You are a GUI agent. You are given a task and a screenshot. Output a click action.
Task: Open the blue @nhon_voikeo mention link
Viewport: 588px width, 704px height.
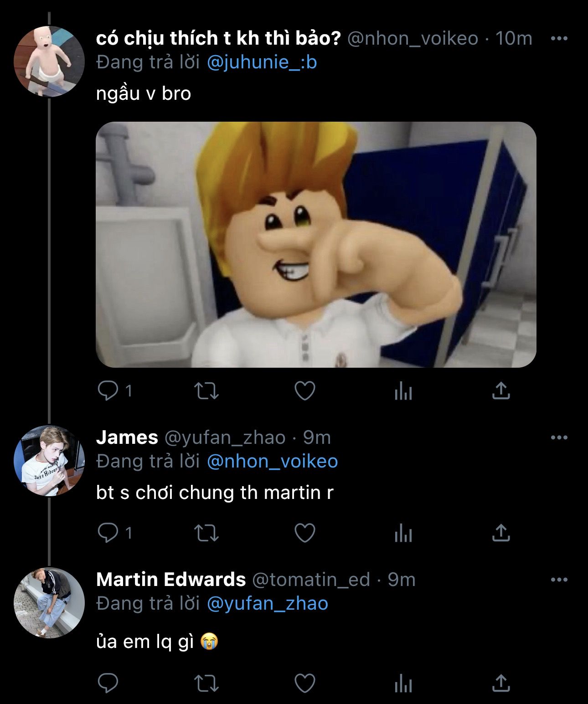click(x=272, y=462)
